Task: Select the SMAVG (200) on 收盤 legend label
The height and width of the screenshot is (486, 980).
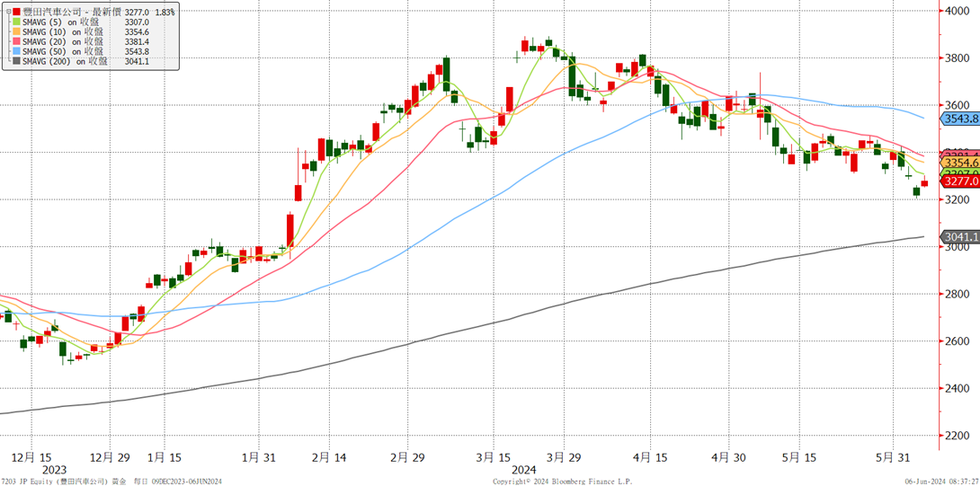Action: 65,61
